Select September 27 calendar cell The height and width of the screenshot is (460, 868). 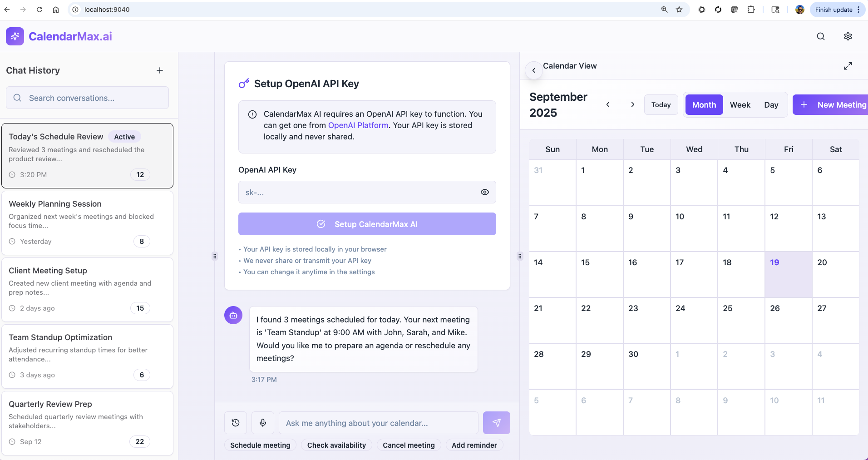click(x=836, y=321)
